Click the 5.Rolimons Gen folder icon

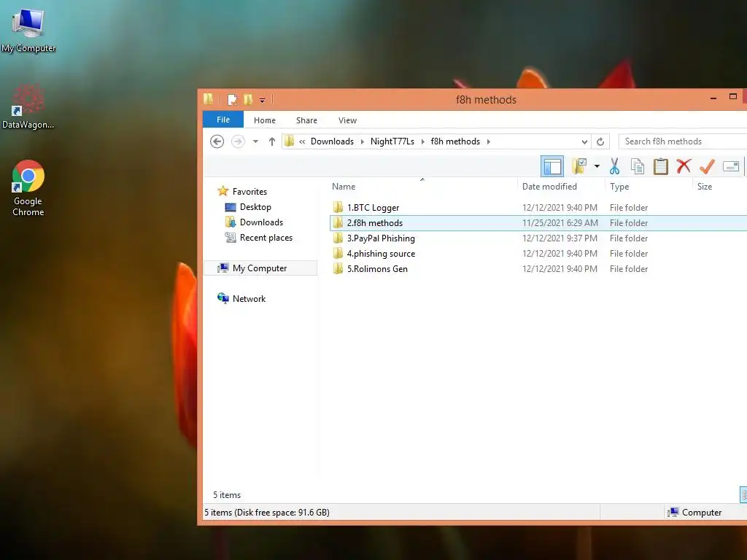338,268
